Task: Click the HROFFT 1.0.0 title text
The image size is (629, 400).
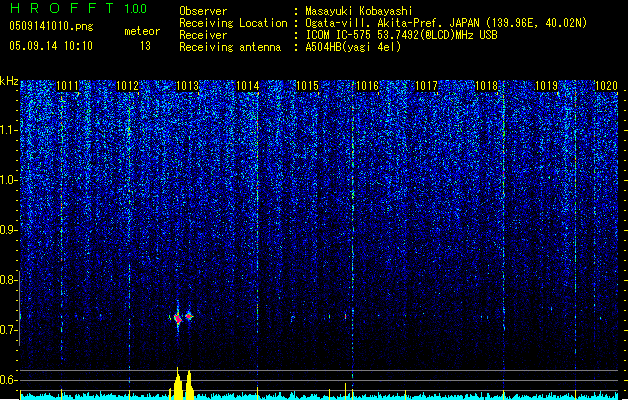Action: pos(78,8)
